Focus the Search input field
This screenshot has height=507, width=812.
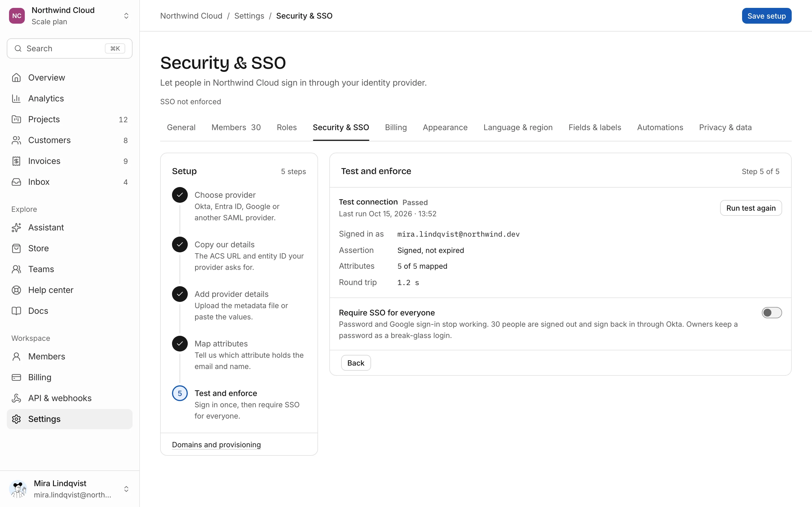[69, 49]
